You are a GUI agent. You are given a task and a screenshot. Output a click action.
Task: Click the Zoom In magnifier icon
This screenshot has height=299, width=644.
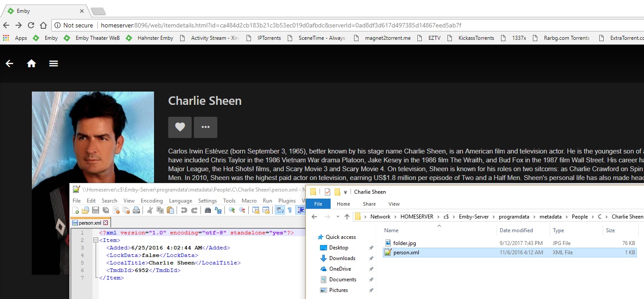(231, 210)
